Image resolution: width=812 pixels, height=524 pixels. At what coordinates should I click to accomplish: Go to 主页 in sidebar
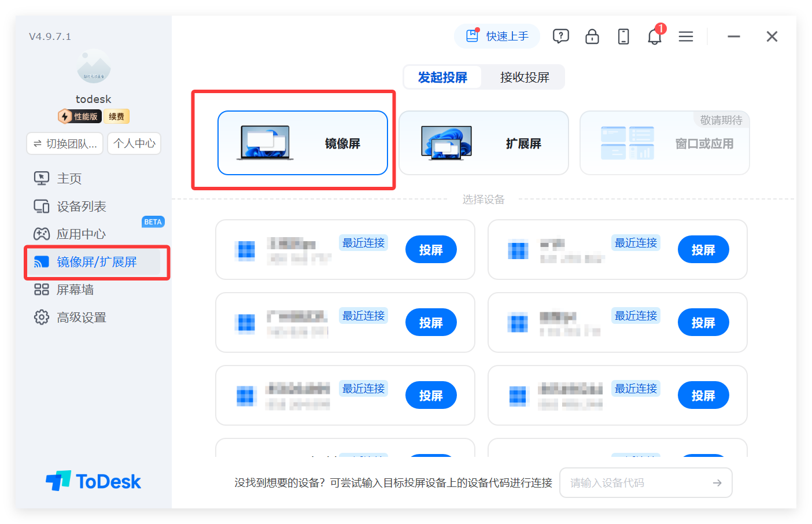tap(69, 178)
